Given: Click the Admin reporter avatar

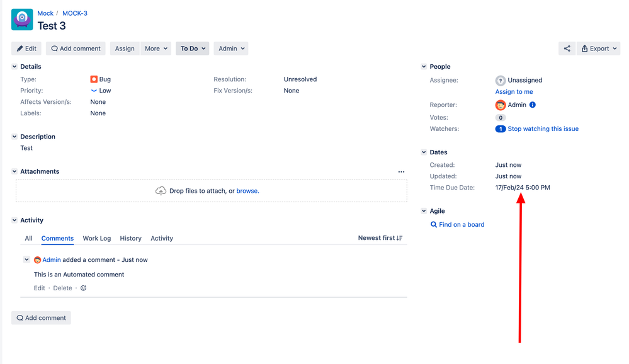Looking at the screenshot, I should [500, 105].
